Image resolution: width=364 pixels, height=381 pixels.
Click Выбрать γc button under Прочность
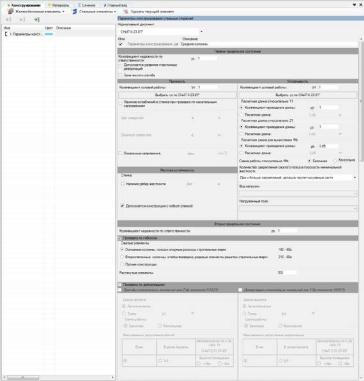tap(177, 95)
